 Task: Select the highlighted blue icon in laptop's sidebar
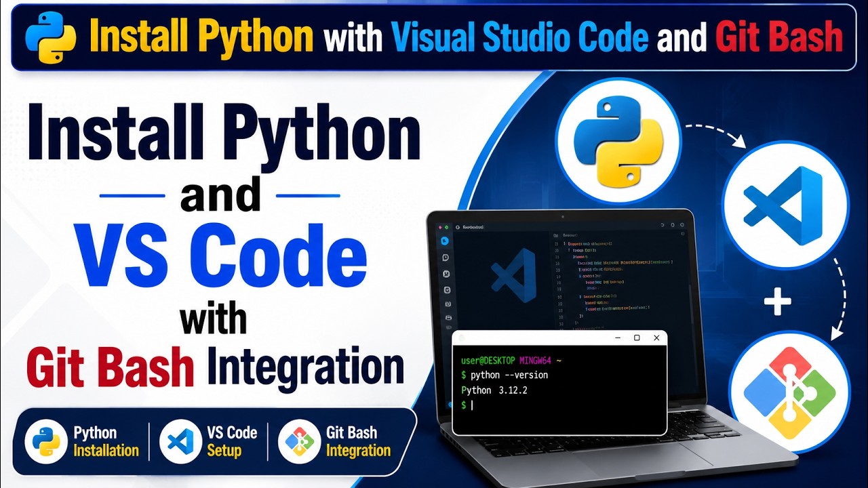coord(445,241)
